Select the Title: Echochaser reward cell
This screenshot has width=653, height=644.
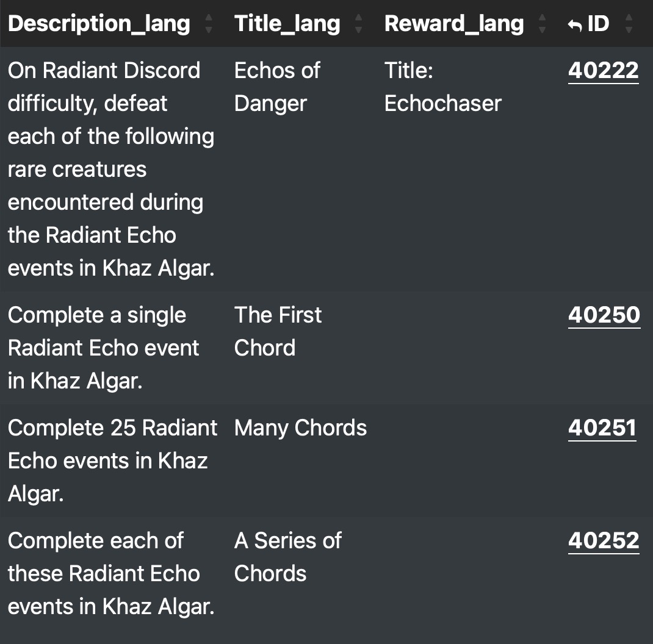(x=442, y=87)
